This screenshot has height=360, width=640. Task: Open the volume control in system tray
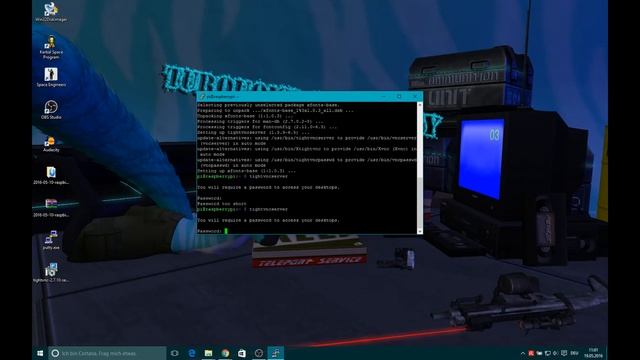(x=556, y=353)
